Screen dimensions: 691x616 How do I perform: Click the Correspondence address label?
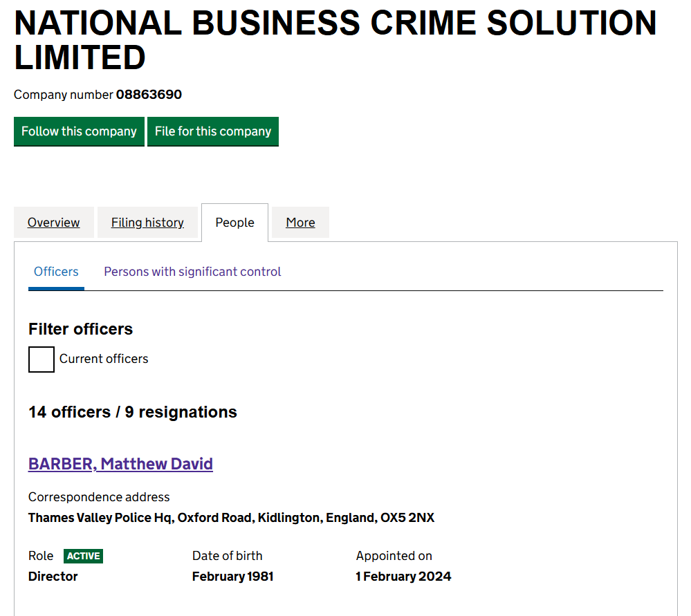[99, 497]
